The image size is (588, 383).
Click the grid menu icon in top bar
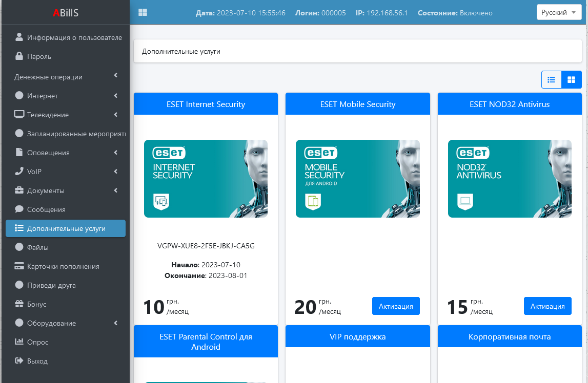pos(143,12)
